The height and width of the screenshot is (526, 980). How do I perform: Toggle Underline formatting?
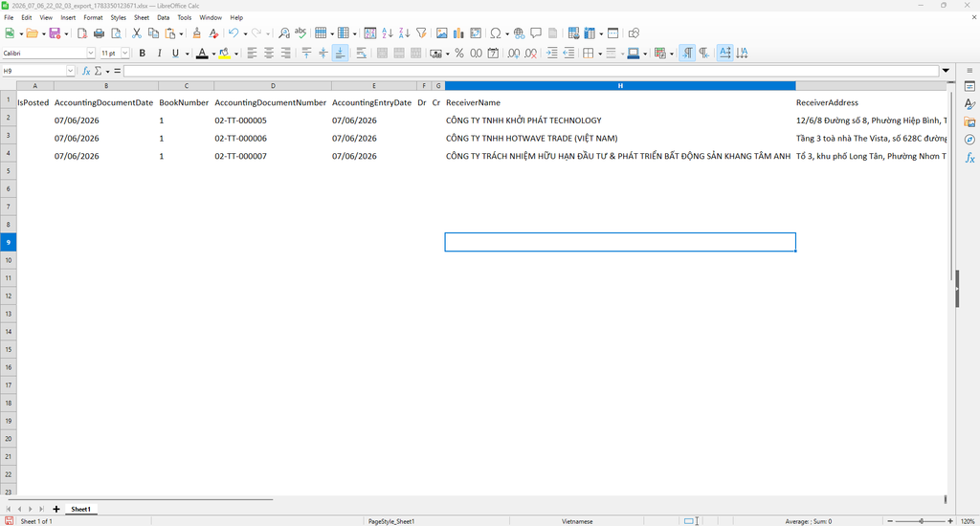point(176,54)
